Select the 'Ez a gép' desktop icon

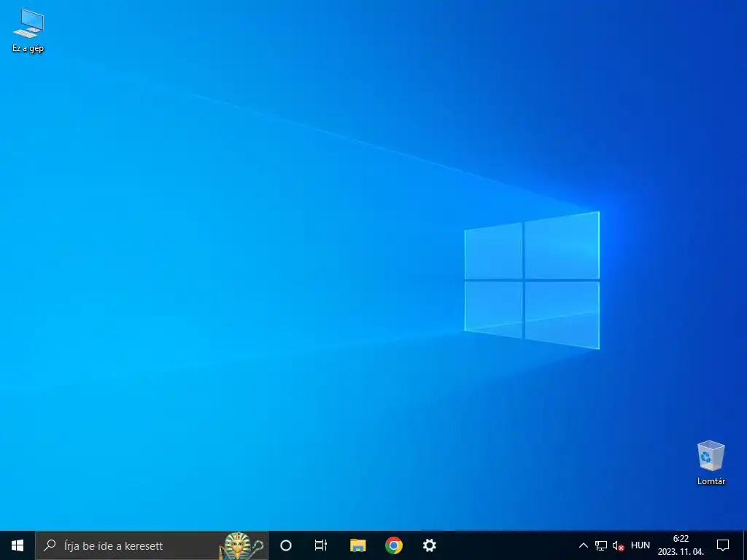click(x=28, y=31)
